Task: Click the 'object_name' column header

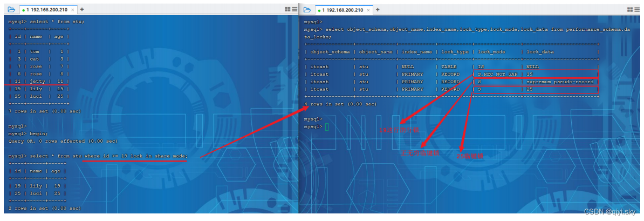Action: tap(375, 52)
